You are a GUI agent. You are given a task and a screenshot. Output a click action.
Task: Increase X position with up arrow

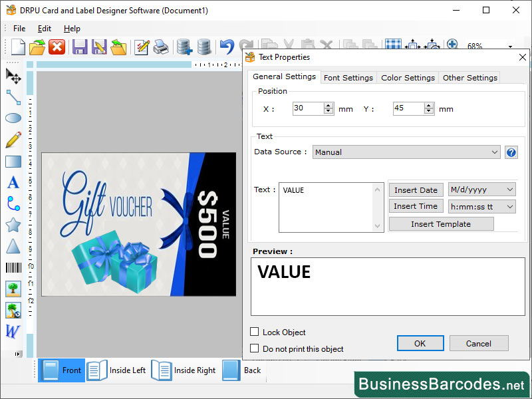[328, 106]
